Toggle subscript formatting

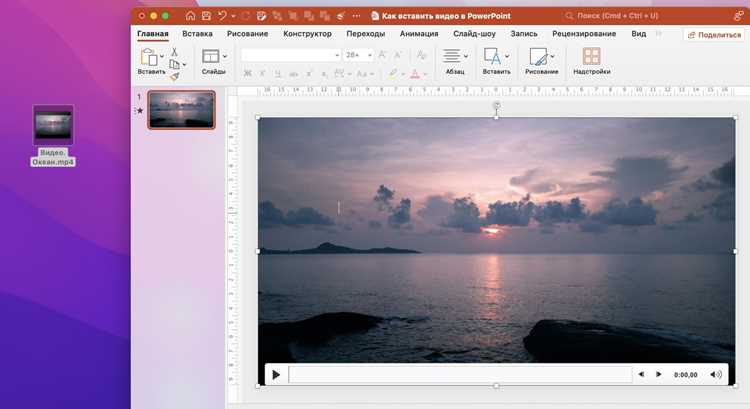pyautogui.click(x=324, y=74)
